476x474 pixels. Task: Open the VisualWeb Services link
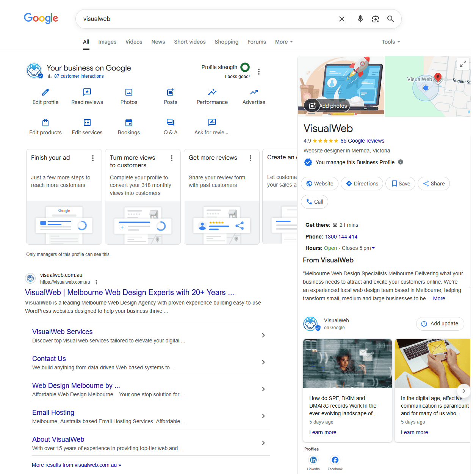tap(62, 331)
